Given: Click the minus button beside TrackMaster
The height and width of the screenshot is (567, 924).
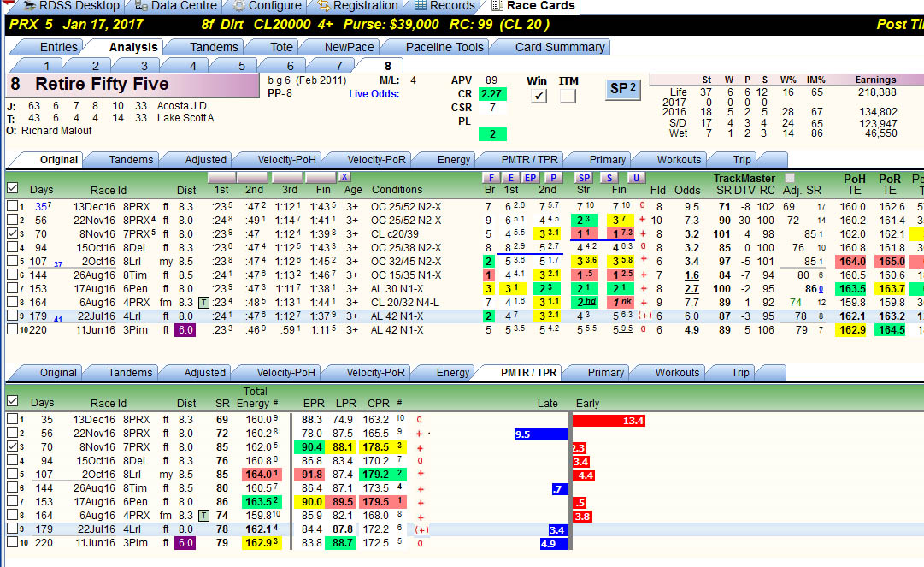Looking at the screenshot, I should click(x=791, y=178).
